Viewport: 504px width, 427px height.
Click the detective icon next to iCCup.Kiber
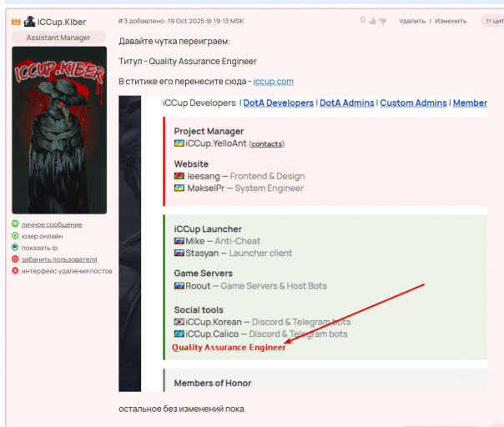point(29,22)
